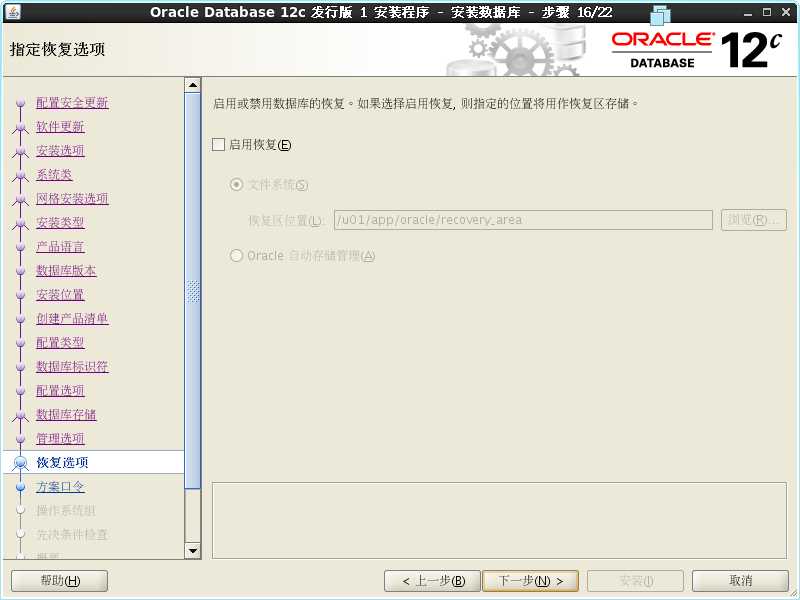Viewport: 800px width, 600px height.
Task: Open 帮助 help button
Action: [x=60, y=581]
